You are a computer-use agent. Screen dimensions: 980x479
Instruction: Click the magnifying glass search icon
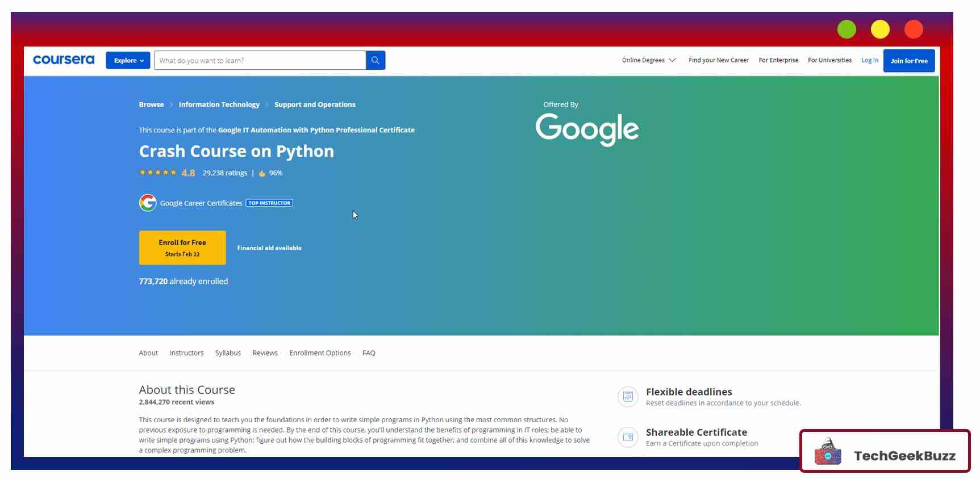coord(375,60)
